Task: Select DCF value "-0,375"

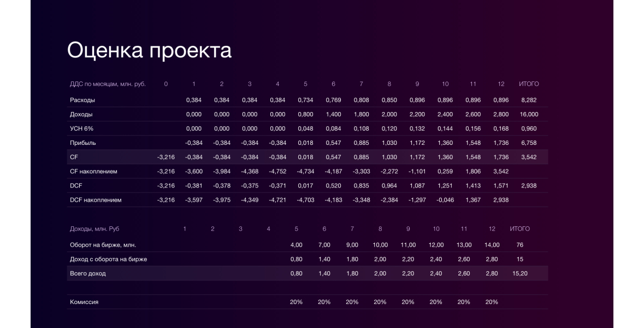Action: click(249, 186)
